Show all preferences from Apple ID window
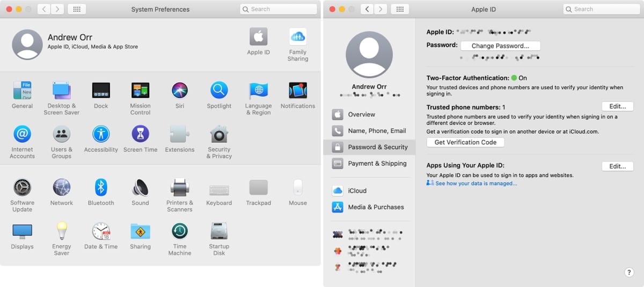 coord(400,9)
